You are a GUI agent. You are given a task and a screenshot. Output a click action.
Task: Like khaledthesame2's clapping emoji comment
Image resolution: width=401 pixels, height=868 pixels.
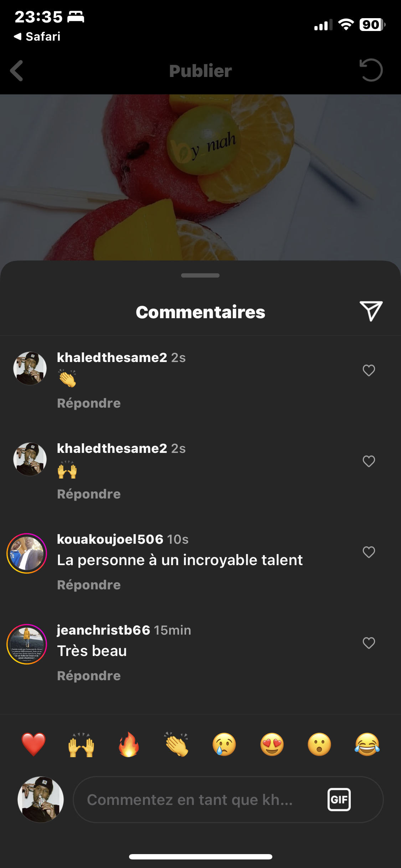tap(369, 371)
